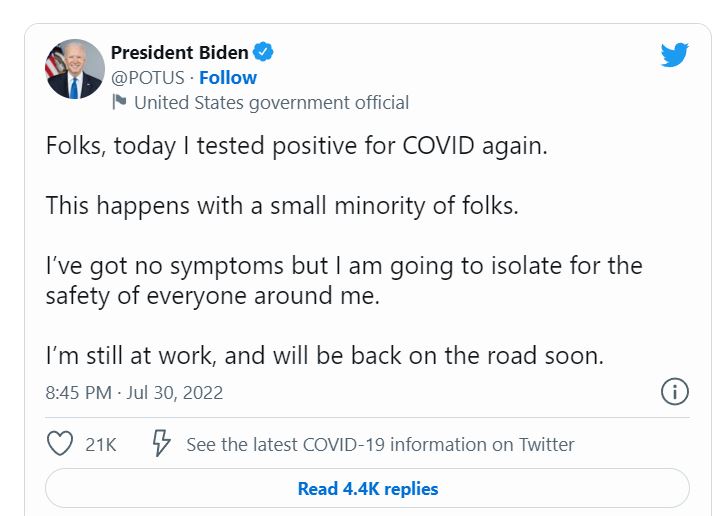Click the 'tested positive for COVID again' line

pos(297,146)
